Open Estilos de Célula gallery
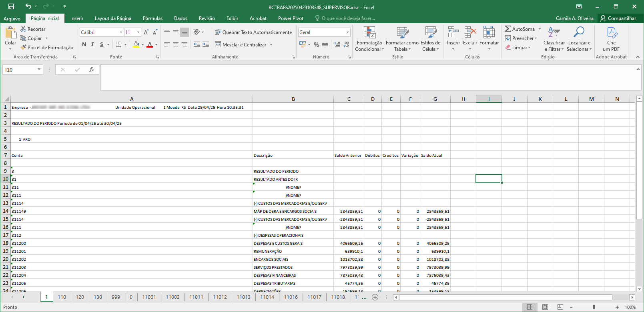Viewport: 644px width, 312px height. coord(430,39)
